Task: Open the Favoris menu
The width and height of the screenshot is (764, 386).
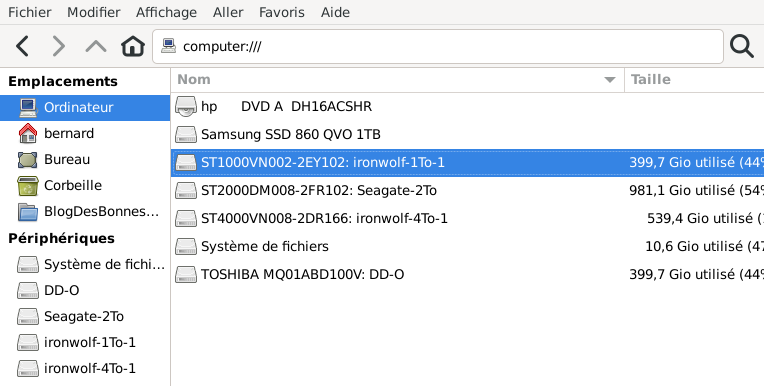Action: pyautogui.click(x=282, y=12)
